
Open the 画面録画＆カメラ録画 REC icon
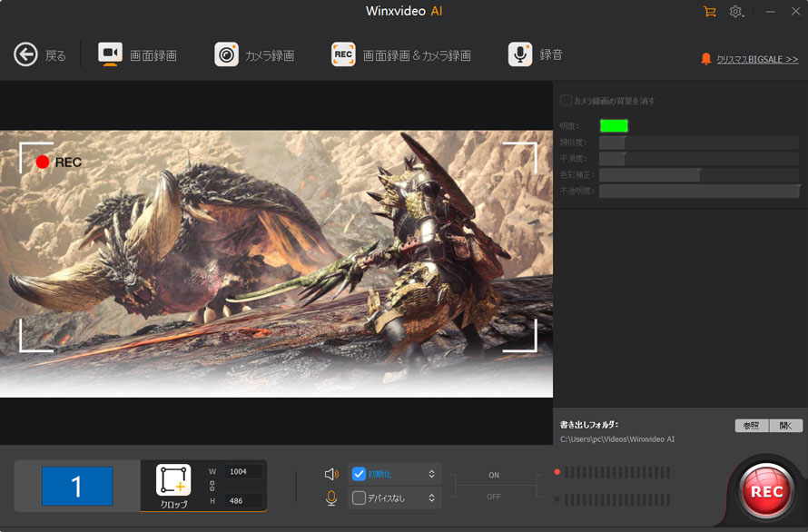(342, 54)
